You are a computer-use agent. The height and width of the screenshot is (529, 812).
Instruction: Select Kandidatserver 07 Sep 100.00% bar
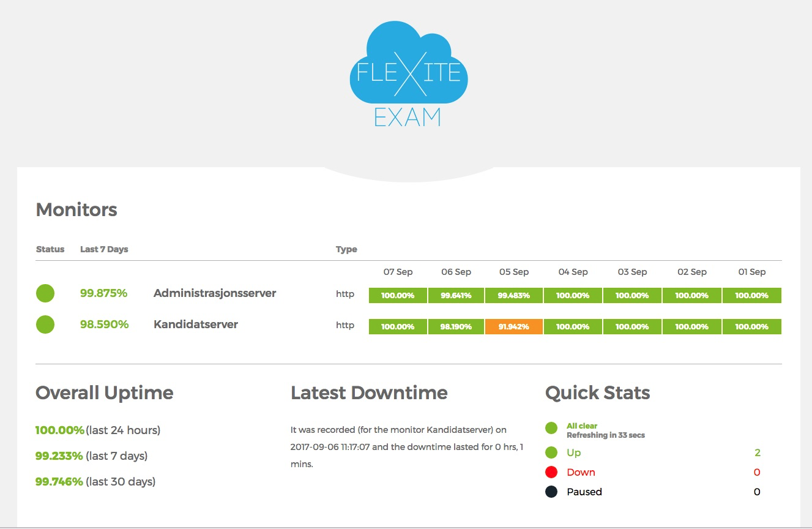398,327
